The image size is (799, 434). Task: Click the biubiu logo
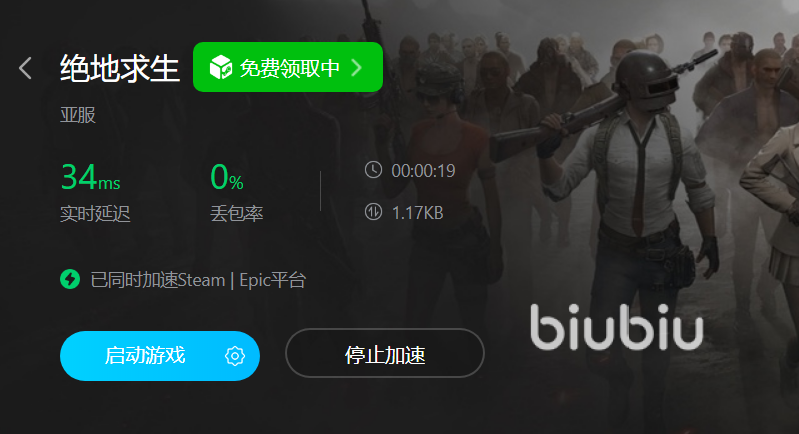click(617, 327)
